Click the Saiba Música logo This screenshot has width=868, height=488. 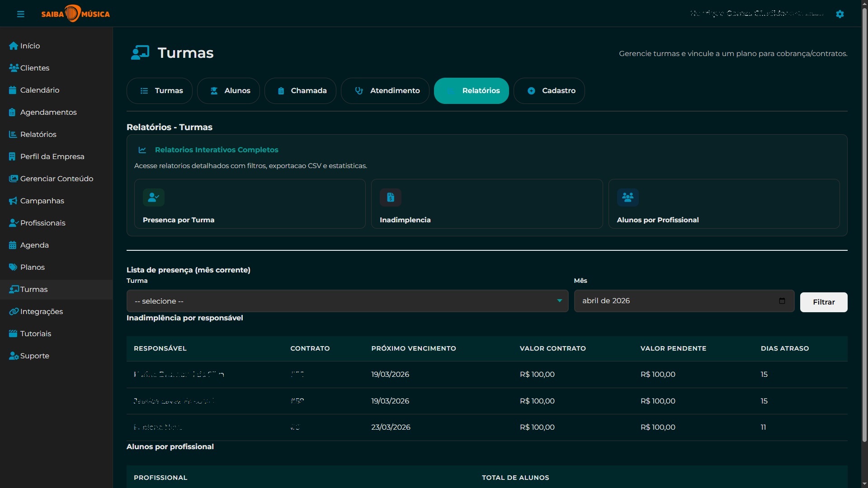[75, 14]
